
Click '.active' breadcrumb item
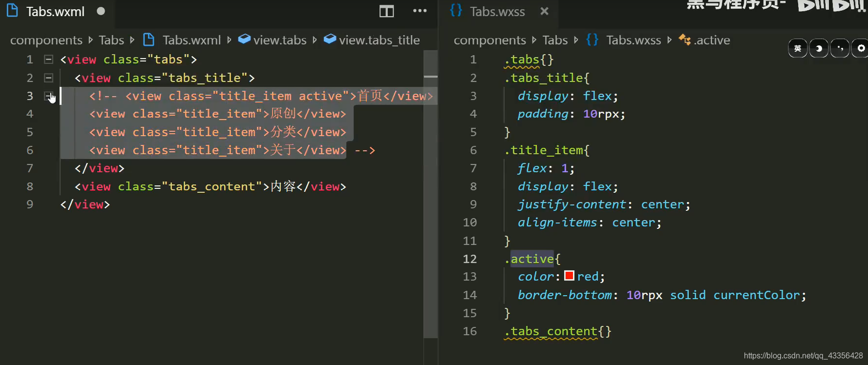click(712, 40)
